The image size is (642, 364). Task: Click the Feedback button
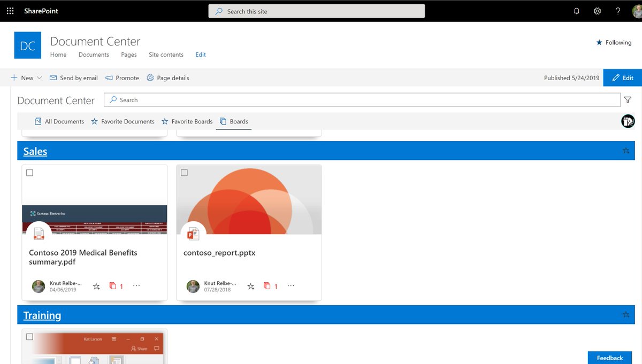click(609, 358)
